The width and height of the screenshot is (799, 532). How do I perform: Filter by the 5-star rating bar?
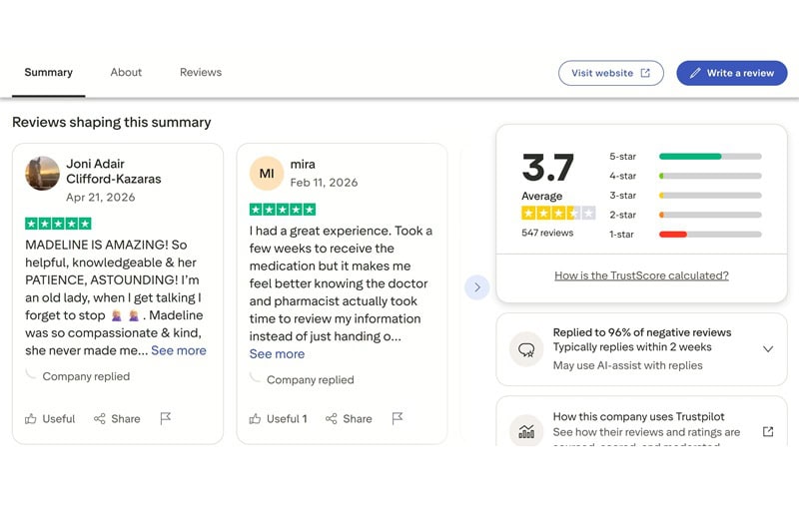[710, 157]
